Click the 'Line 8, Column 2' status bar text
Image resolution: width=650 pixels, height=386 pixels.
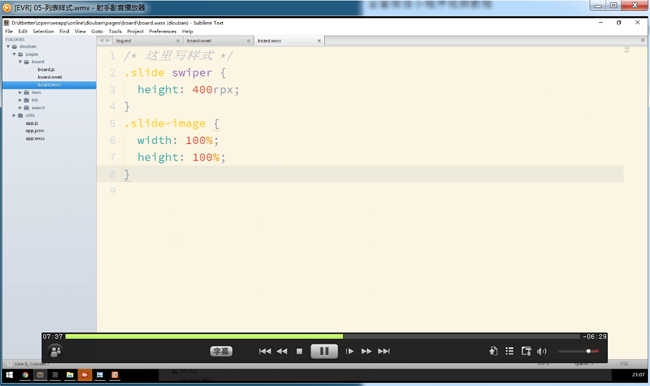(32, 364)
